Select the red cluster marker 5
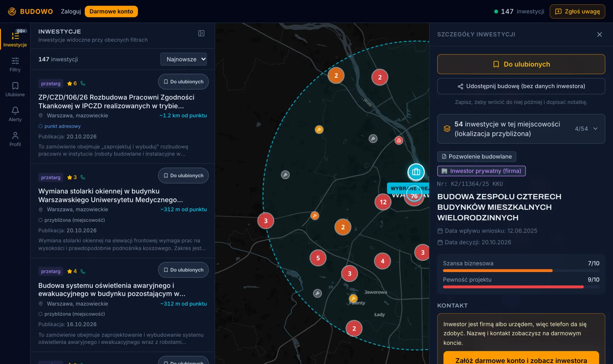Screen dimensions: 613x364 pyautogui.click(x=318, y=258)
